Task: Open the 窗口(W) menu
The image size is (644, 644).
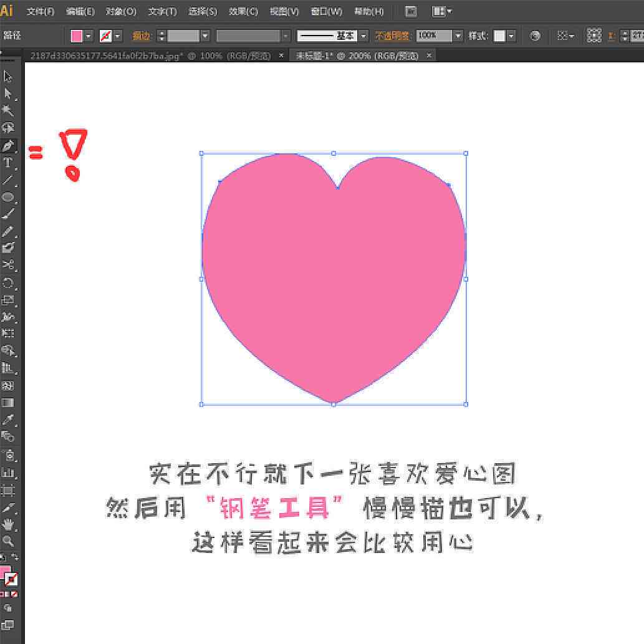Action: tap(327, 11)
